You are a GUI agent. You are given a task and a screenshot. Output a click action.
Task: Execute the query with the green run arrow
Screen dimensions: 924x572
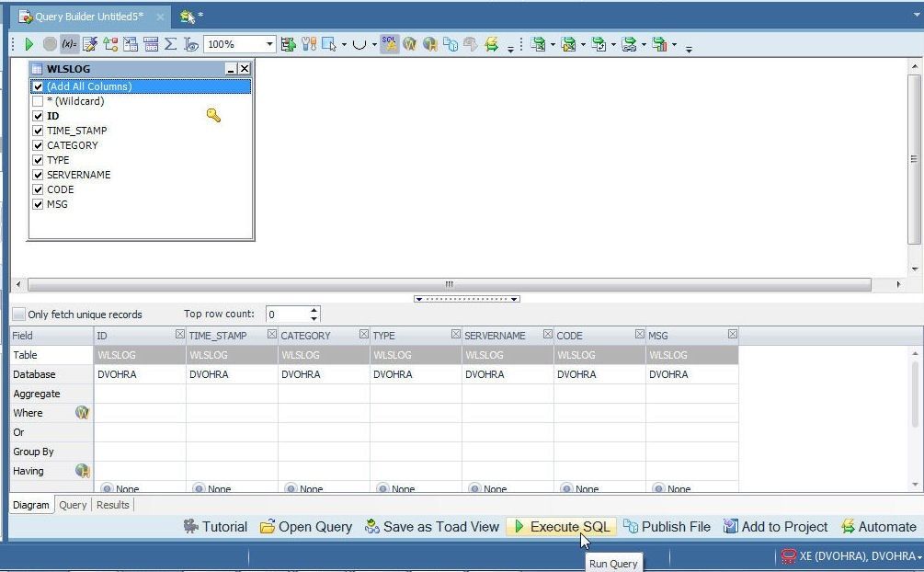(29, 43)
